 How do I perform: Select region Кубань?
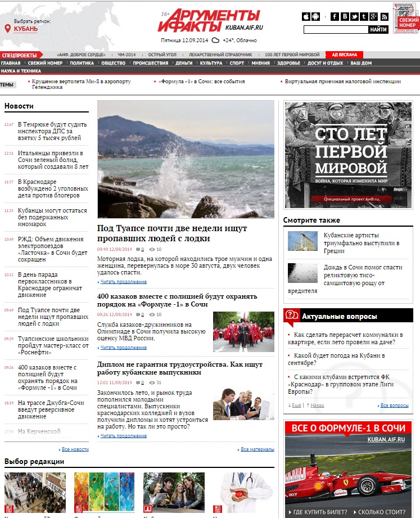(26, 29)
